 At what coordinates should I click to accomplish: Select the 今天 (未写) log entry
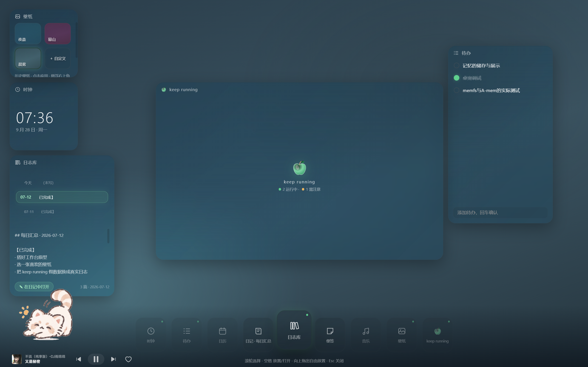coord(62,183)
